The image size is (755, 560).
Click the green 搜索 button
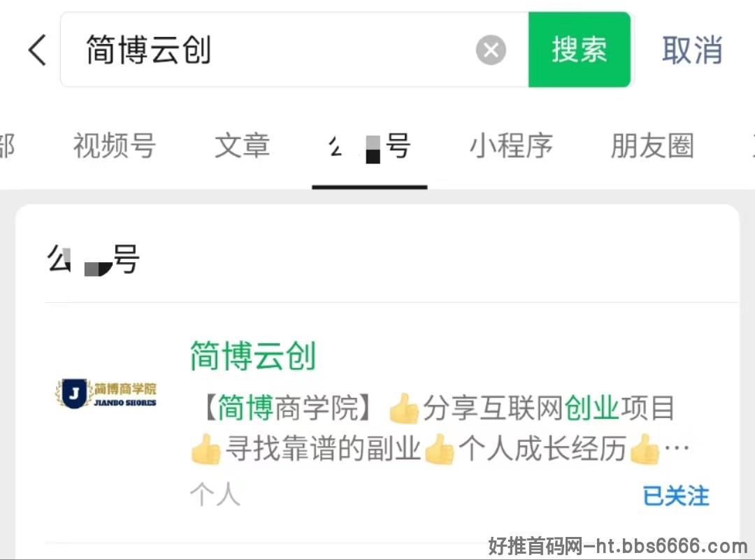tap(580, 50)
